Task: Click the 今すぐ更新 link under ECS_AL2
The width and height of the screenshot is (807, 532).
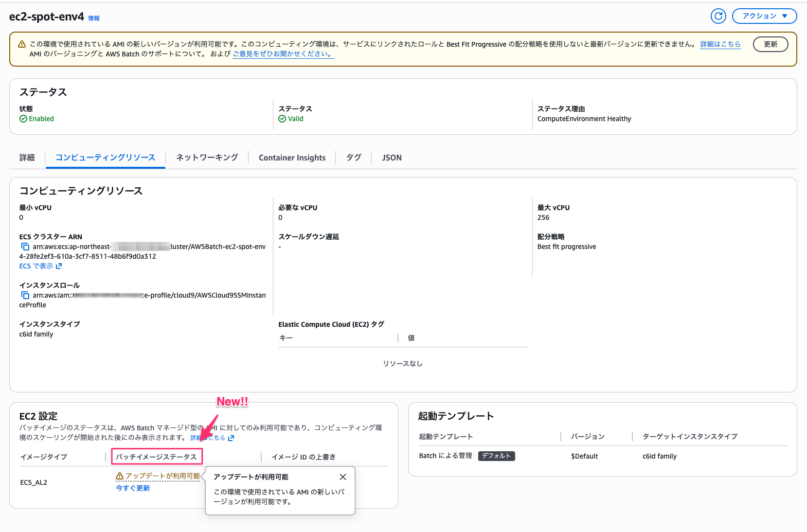Action: click(x=132, y=488)
